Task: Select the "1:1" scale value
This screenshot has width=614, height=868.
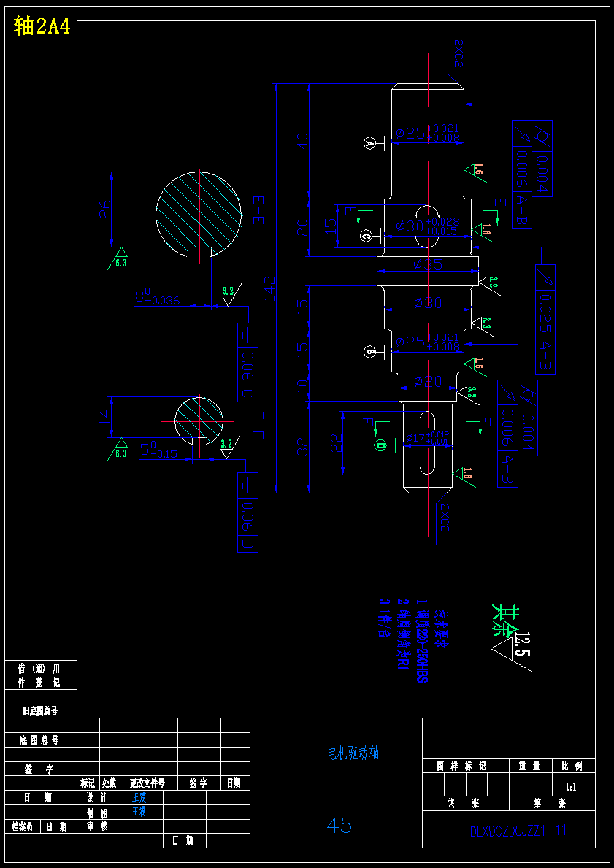Action: tap(572, 787)
